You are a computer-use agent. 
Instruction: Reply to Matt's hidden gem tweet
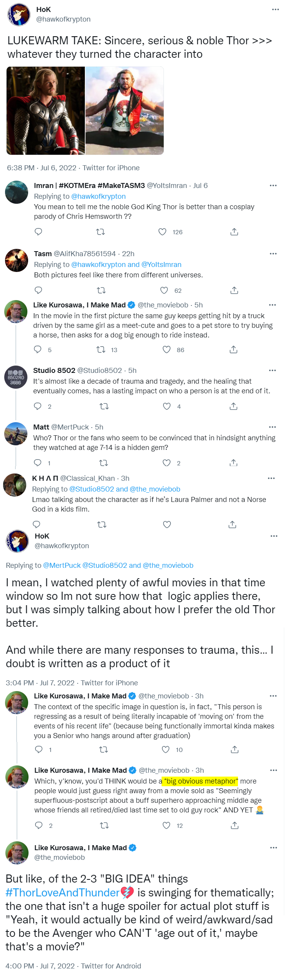coord(37,463)
